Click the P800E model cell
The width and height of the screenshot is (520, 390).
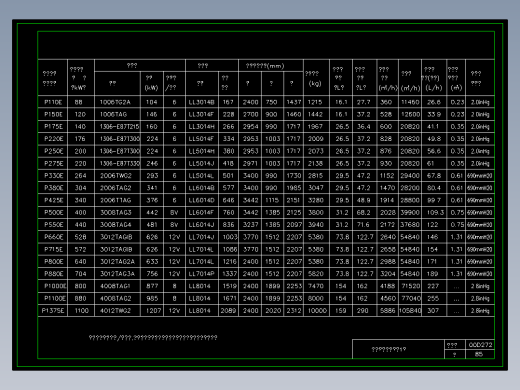[x=53, y=262]
